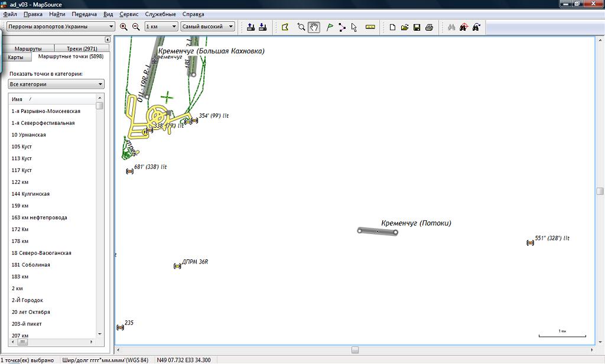Select the route tool
This screenshot has height=364, width=605.
[342, 27]
